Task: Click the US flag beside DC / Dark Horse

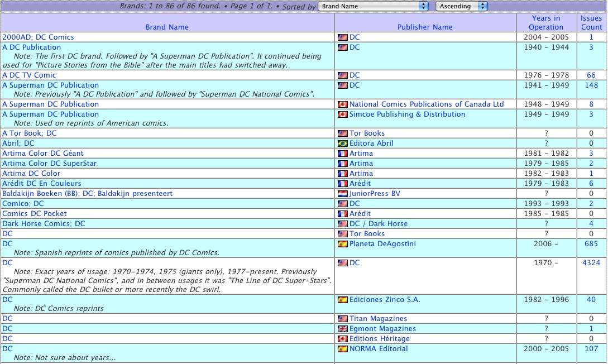Action: tap(342, 224)
